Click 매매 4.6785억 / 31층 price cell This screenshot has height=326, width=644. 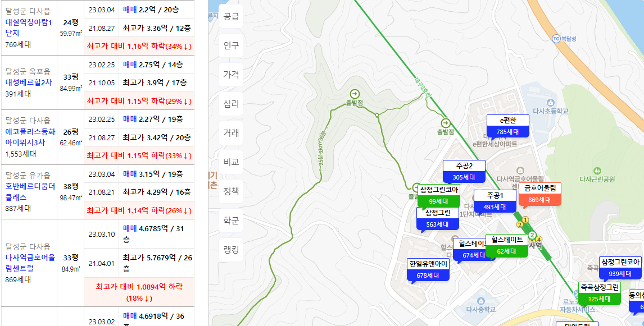[156, 234]
